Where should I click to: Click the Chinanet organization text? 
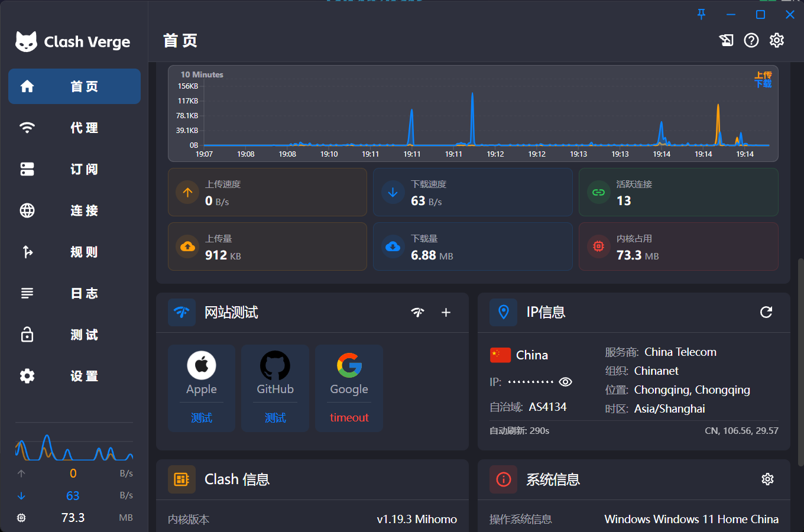(656, 371)
